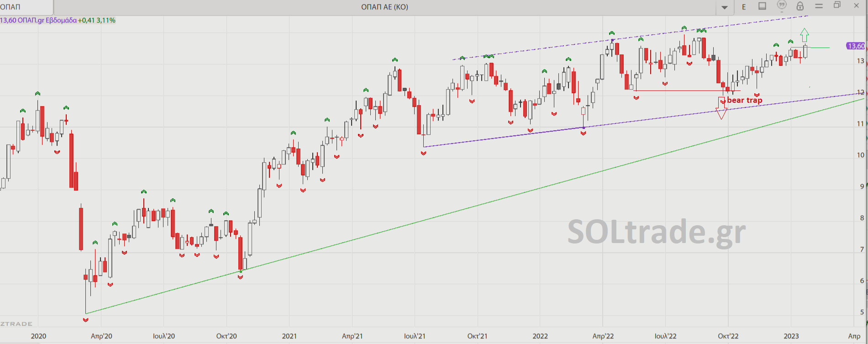
Task: Select the green up-arrow chart annotation
Action: 805,35
